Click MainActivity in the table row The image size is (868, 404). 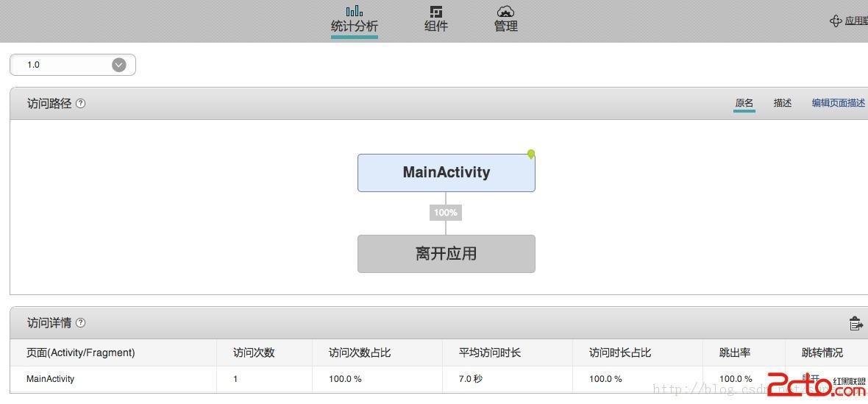[x=50, y=379]
